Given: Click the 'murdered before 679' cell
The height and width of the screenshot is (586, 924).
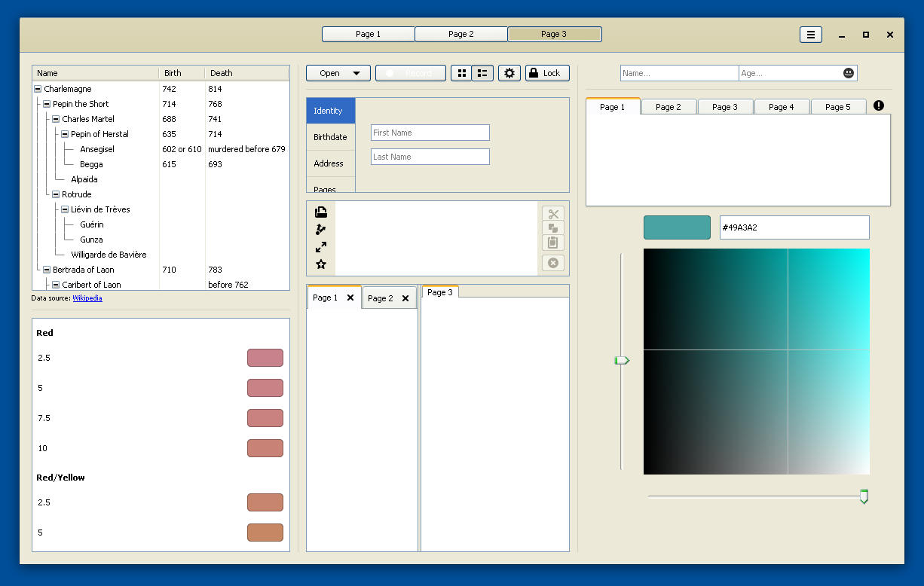Looking at the screenshot, I should (x=247, y=149).
